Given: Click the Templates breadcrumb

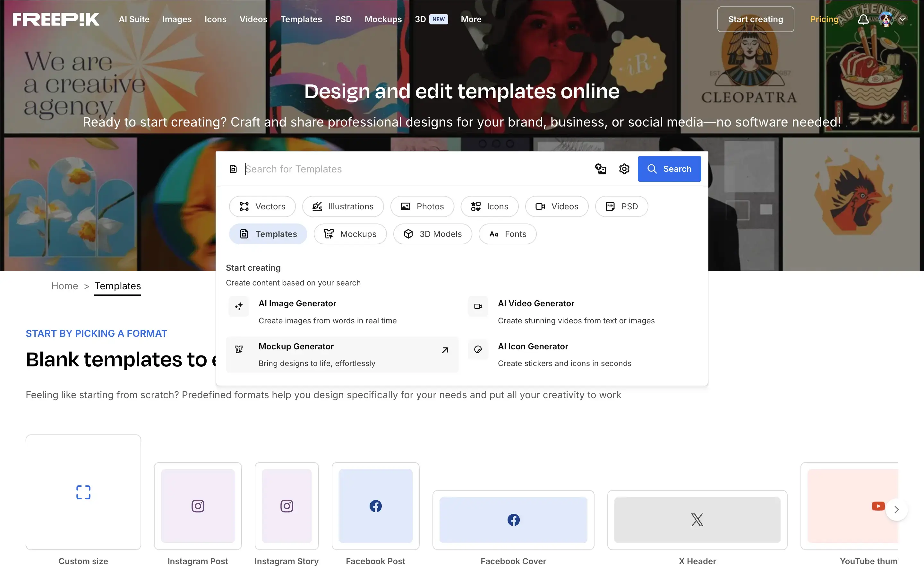Looking at the screenshot, I should point(118,286).
